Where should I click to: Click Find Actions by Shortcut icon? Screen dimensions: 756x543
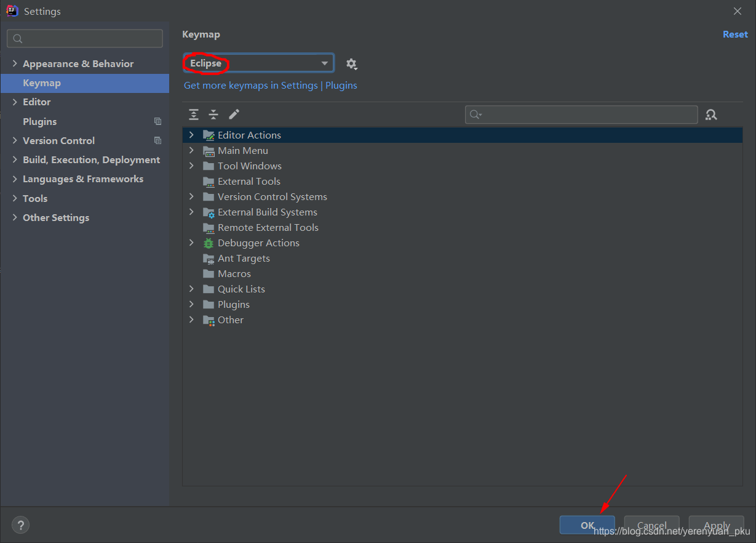pyautogui.click(x=711, y=115)
